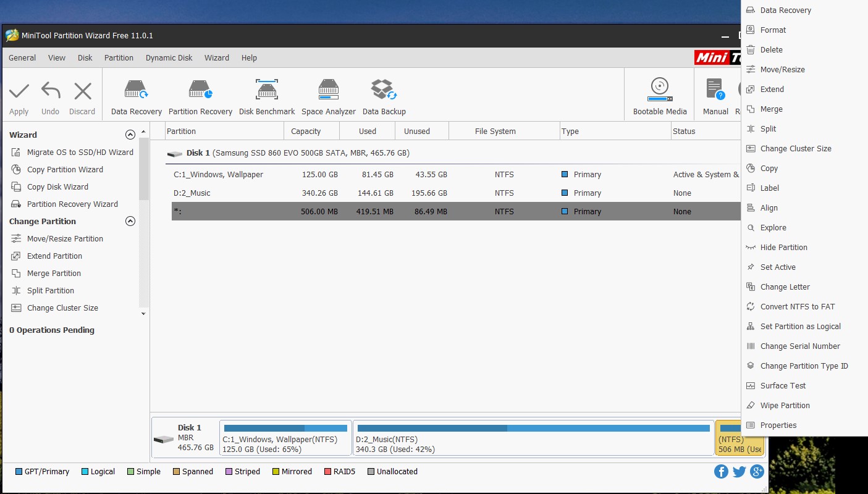Click Migrate OS to SSD/HD Wizard
The width and height of the screenshot is (868, 494).
[x=80, y=152]
